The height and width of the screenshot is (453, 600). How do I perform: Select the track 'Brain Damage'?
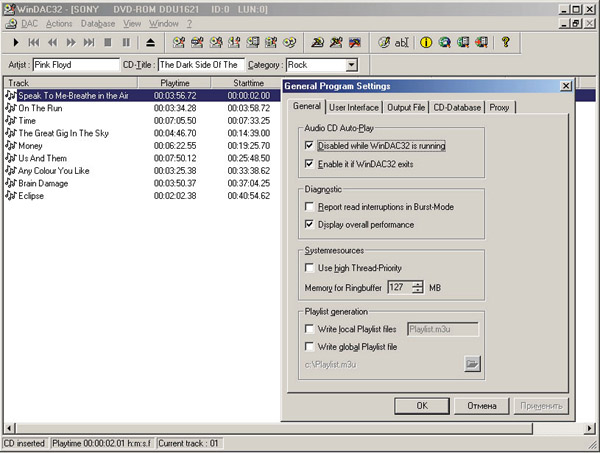pos(43,183)
